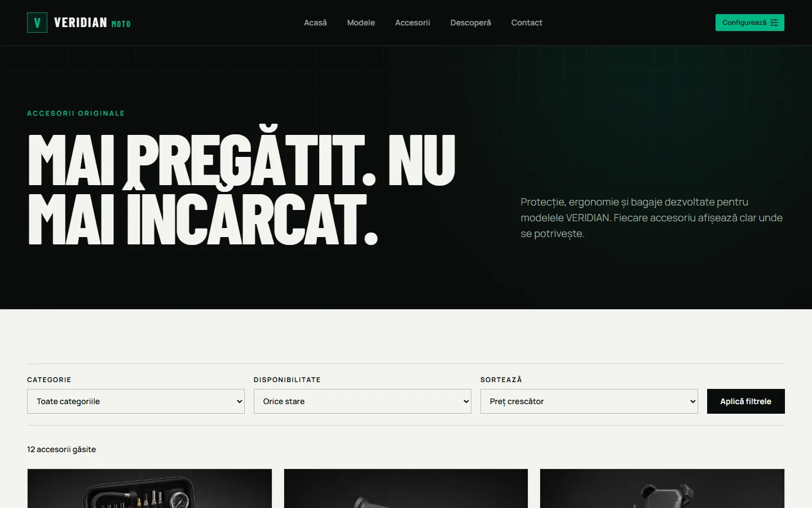Expand the Disponibilitate dropdown showing Orice stare

tap(363, 401)
